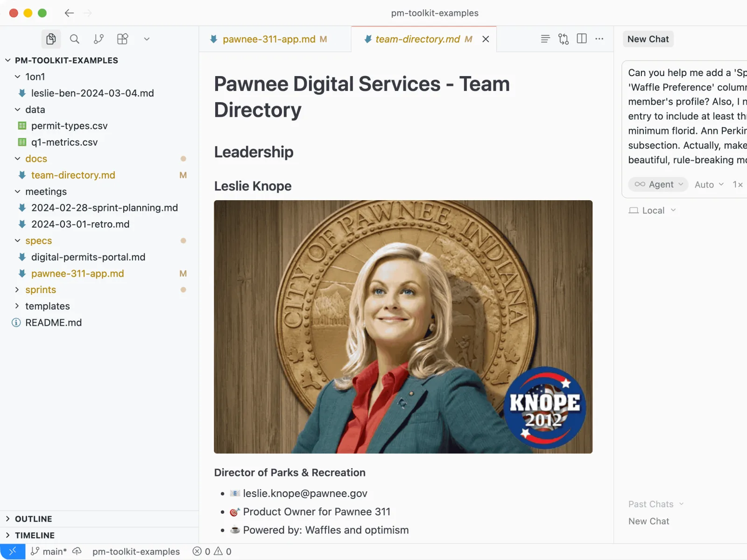Click the Director of Parks & Recreation text
Screen dimensions: 747x560
point(289,472)
